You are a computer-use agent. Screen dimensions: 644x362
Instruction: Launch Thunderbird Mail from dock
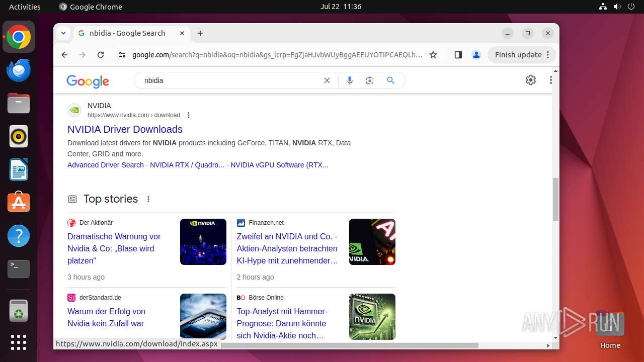point(19,70)
